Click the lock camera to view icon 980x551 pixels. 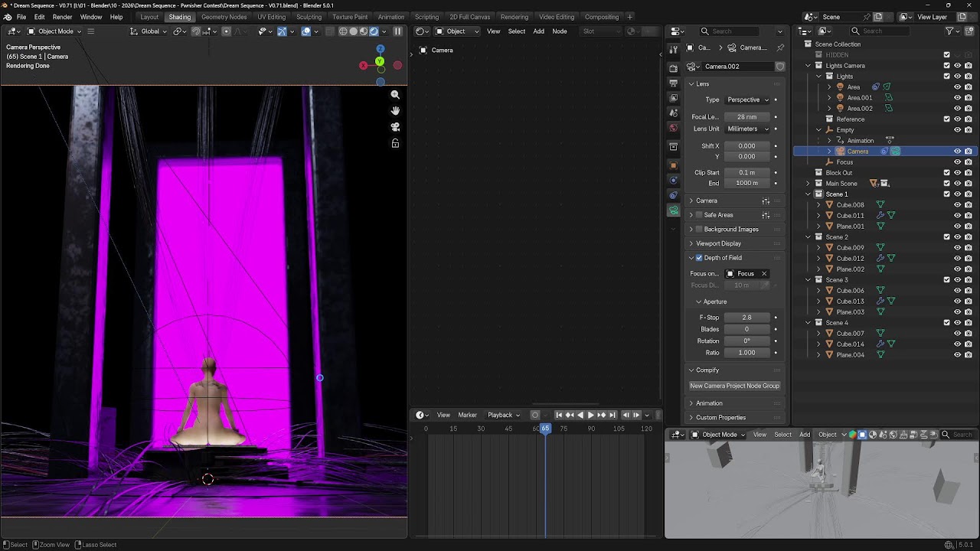(x=395, y=143)
